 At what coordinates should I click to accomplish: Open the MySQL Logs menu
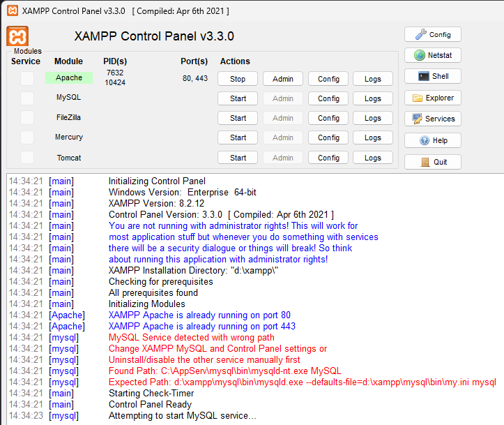pyautogui.click(x=373, y=98)
